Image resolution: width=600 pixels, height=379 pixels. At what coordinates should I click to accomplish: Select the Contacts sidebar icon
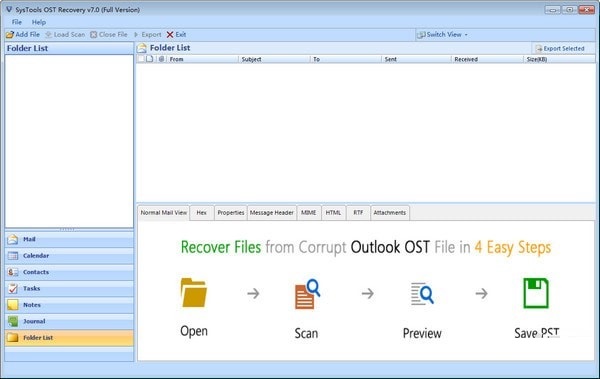click(x=13, y=272)
